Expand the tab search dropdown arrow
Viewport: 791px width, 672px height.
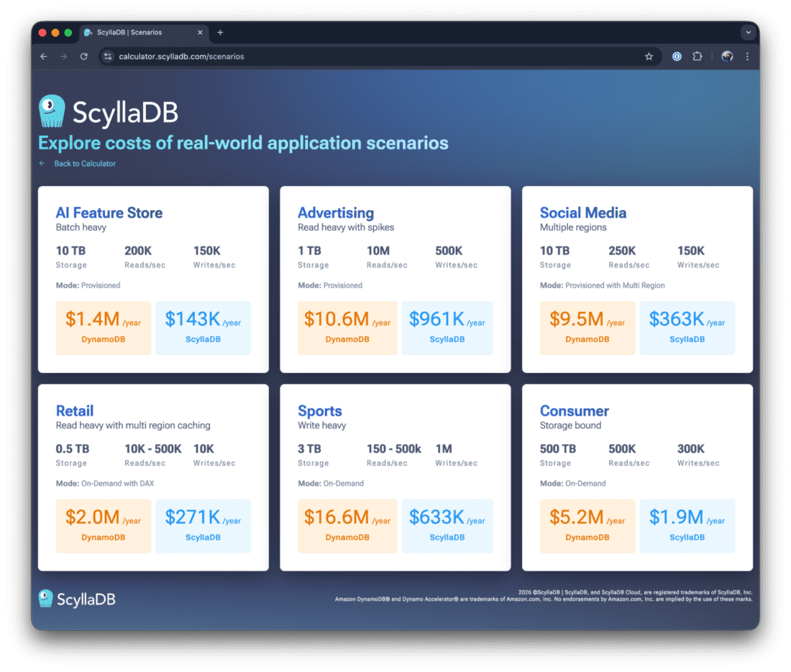pos(748,32)
